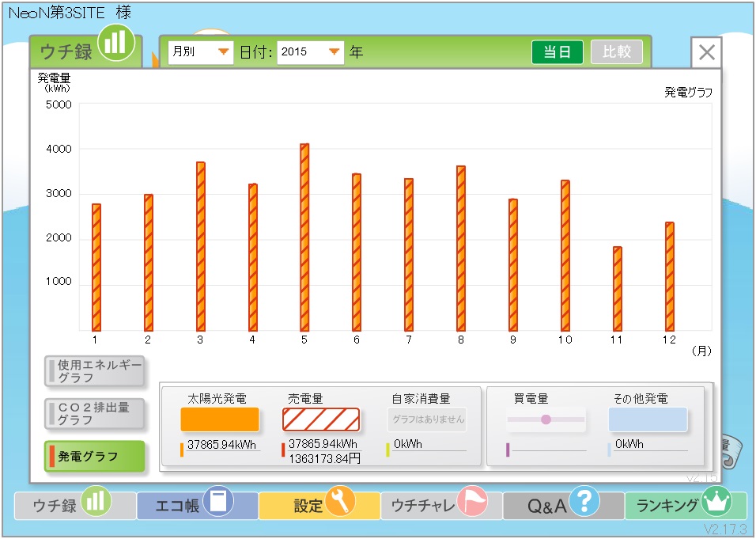The height and width of the screenshot is (539, 756).
Task: Click the question mark icon on Q&A
Action: pos(584,501)
